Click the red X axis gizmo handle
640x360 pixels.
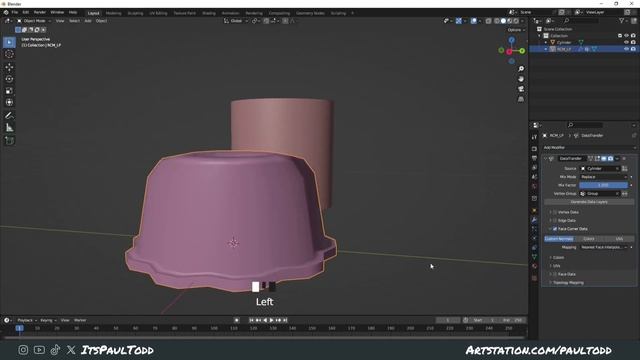pyautogui.click(x=509, y=51)
